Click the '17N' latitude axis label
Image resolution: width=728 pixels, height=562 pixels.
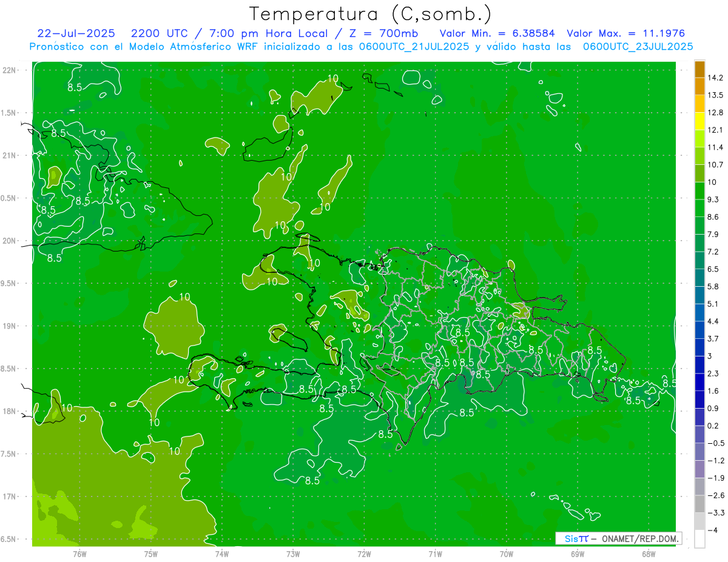pyautogui.click(x=9, y=497)
